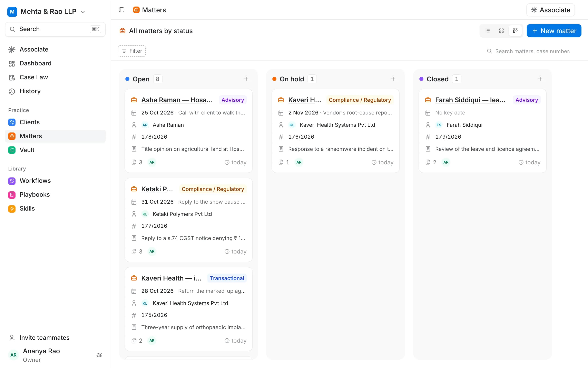
Task: Click the bug report icon beside Ananya Rao
Action: (x=99, y=355)
